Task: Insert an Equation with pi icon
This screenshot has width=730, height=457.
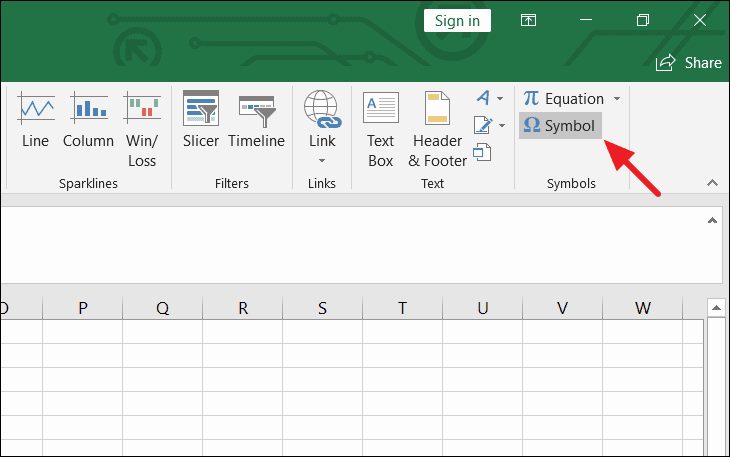Action: click(564, 99)
